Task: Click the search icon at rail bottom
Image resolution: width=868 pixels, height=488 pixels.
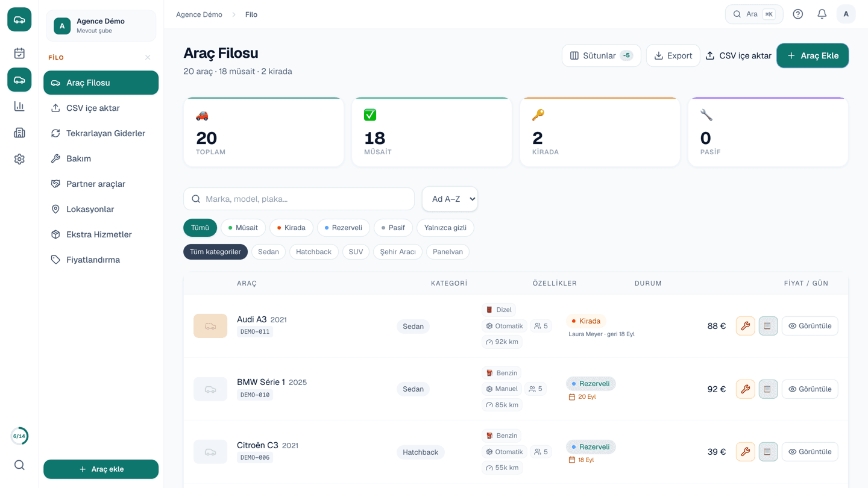Action: [19, 465]
